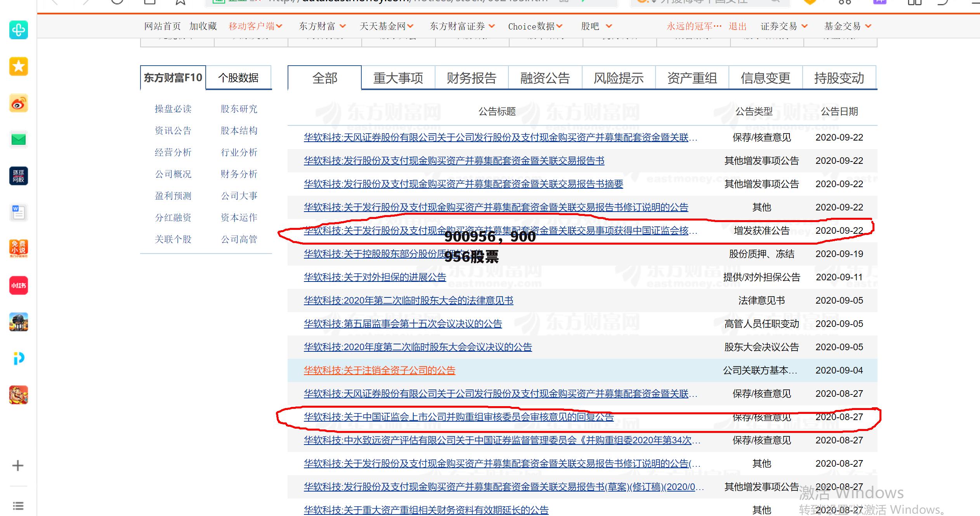This screenshot has width=980, height=516.
Task: Open 股东研究 in F10 menu
Action: 239,109
